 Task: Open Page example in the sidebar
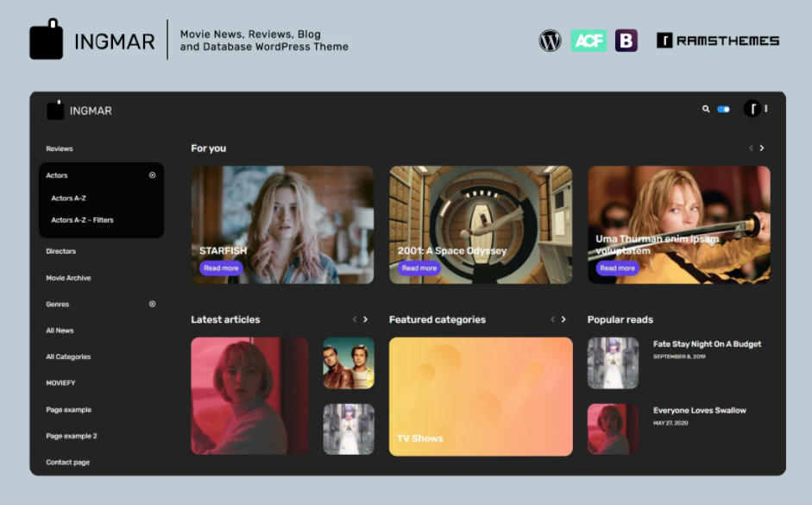(x=69, y=410)
